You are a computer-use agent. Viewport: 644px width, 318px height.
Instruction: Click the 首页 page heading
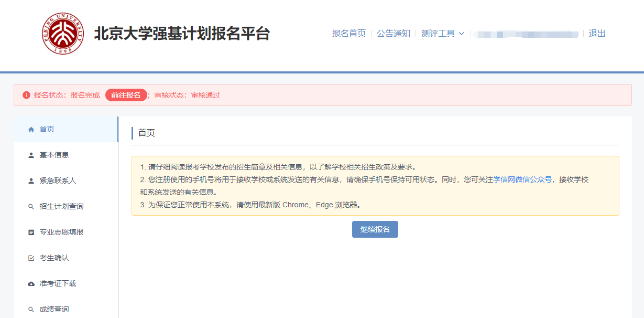click(147, 133)
